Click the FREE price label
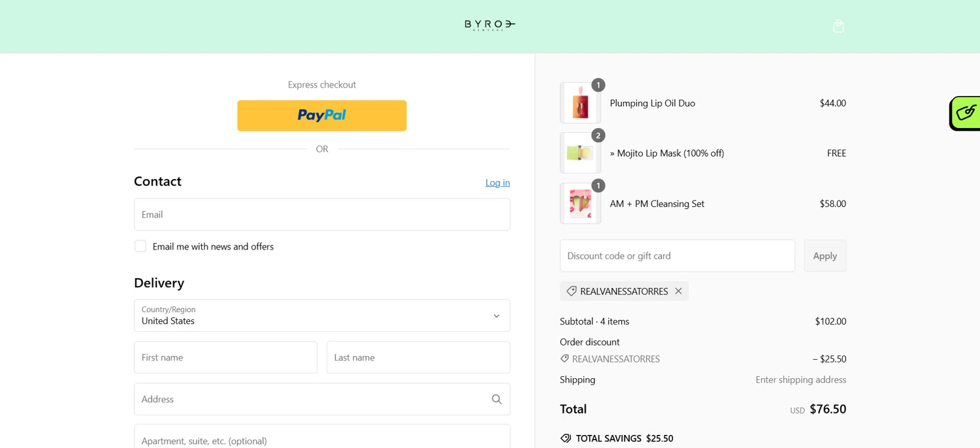Viewport: 980px width, 448px height. (x=836, y=153)
